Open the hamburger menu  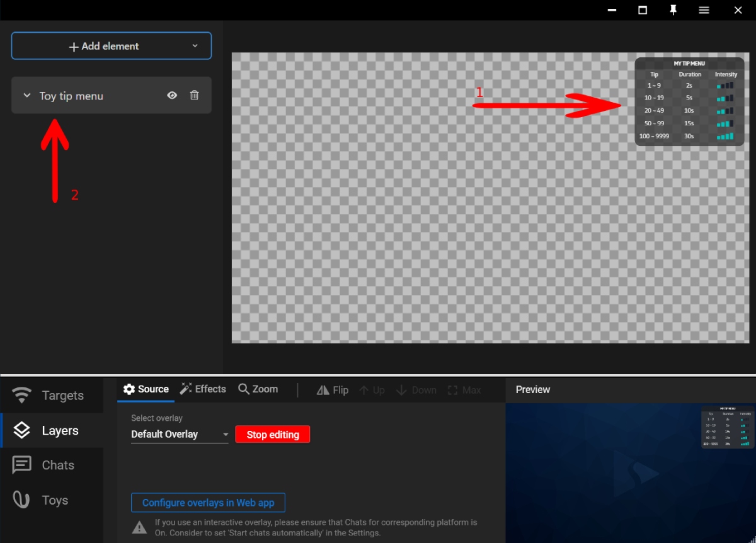click(704, 10)
